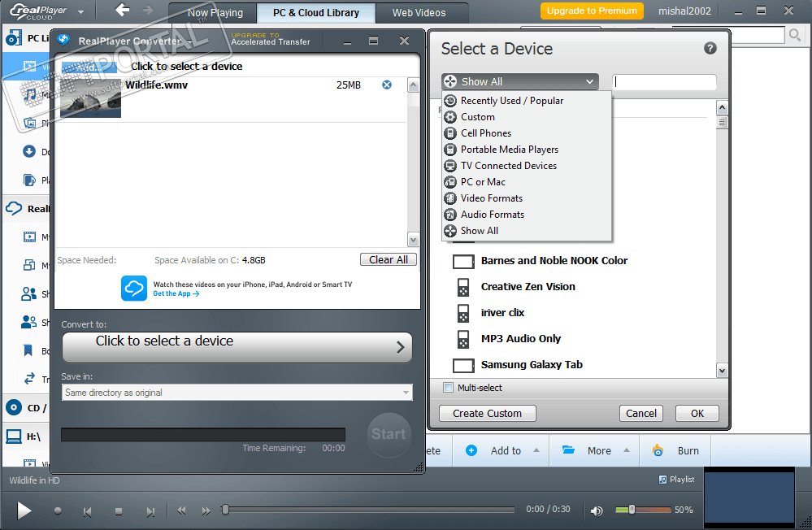This screenshot has height=530, width=812.
Task: Click device list scroll up arrow
Action: [x=722, y=108]
